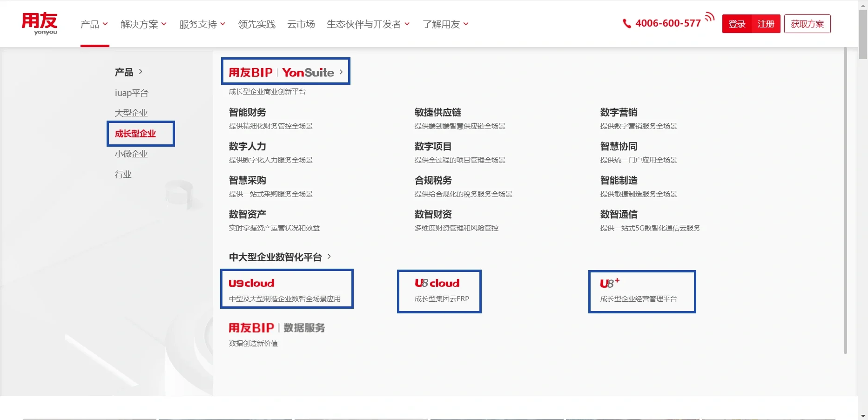Screen dimensions: 868x420
Task: Click the U8+ product card
Action: click(642, 291)
